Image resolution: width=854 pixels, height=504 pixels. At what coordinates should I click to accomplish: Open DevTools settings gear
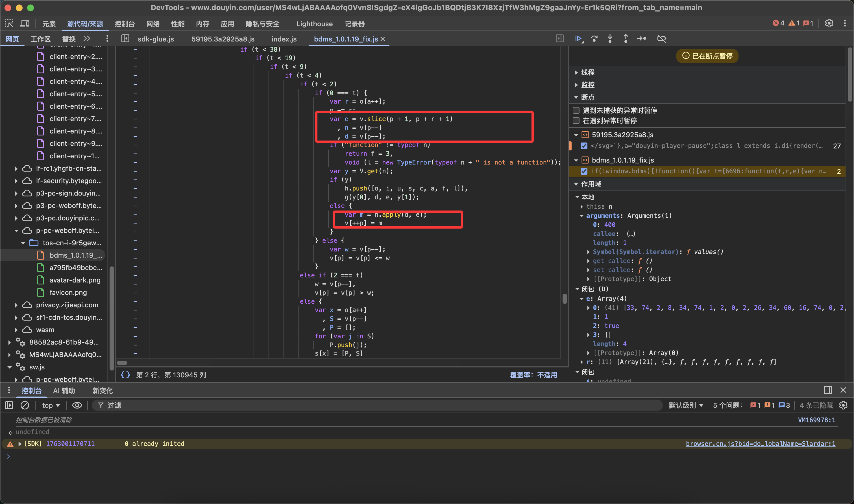coord(829,23)
